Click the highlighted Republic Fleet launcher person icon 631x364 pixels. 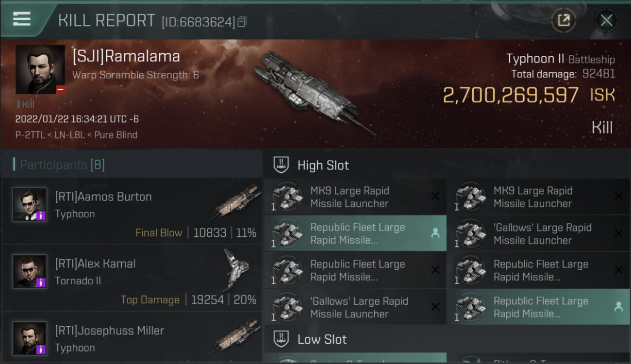[x=435, y=233]
